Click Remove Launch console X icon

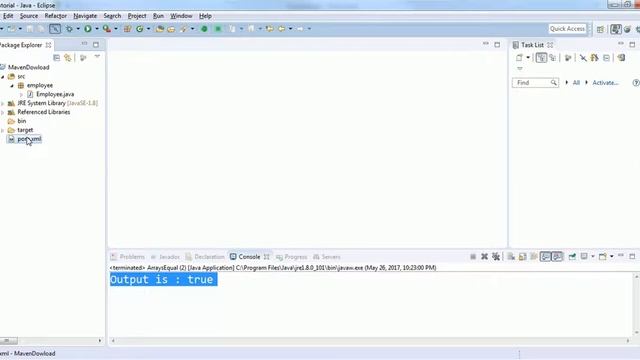click(x=484, y=256)
